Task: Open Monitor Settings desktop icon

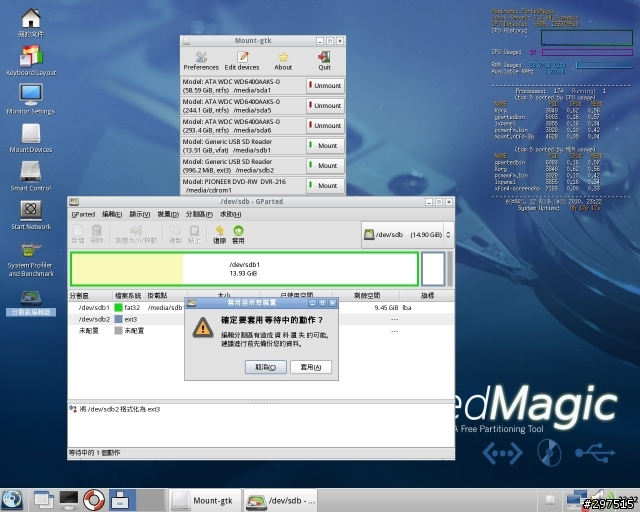Action: [x=31, y=100]
